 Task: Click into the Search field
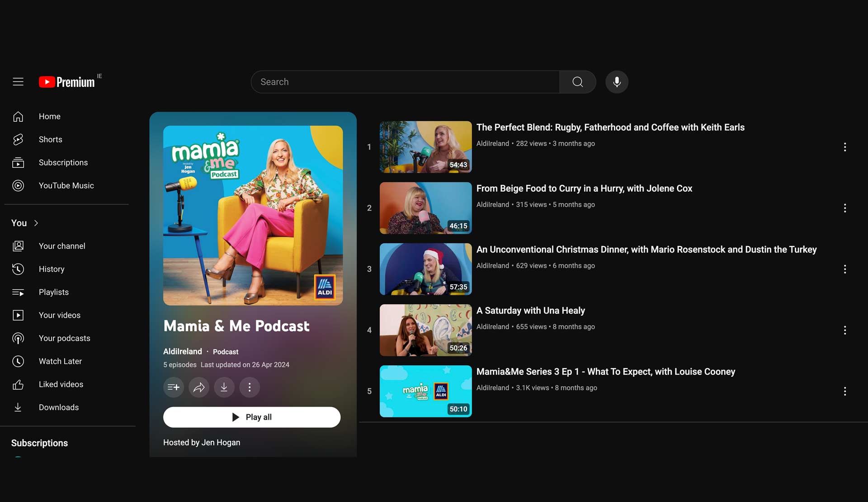click(x=405, y=82)
